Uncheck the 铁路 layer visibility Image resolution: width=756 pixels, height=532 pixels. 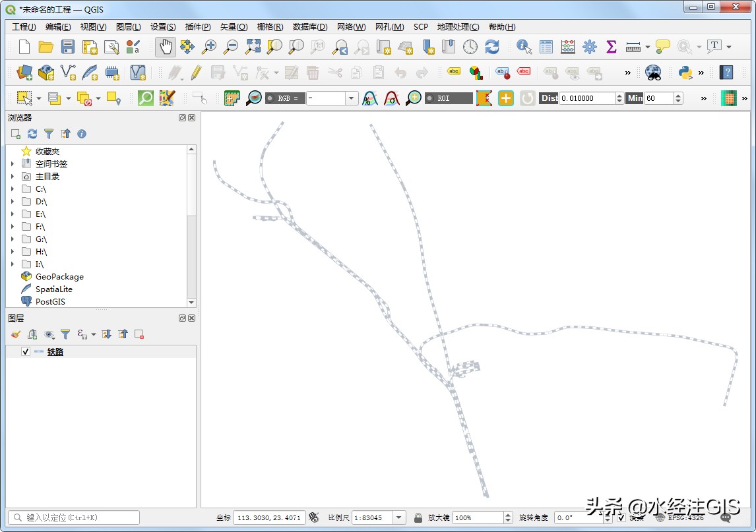point(25,351)
